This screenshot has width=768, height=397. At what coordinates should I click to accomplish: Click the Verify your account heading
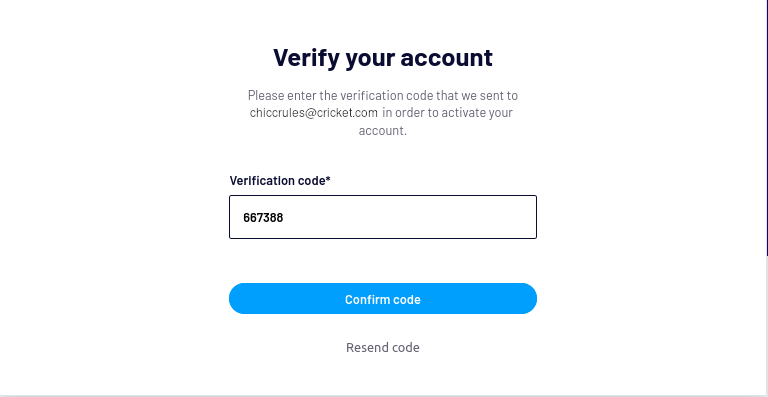point(383,58)
